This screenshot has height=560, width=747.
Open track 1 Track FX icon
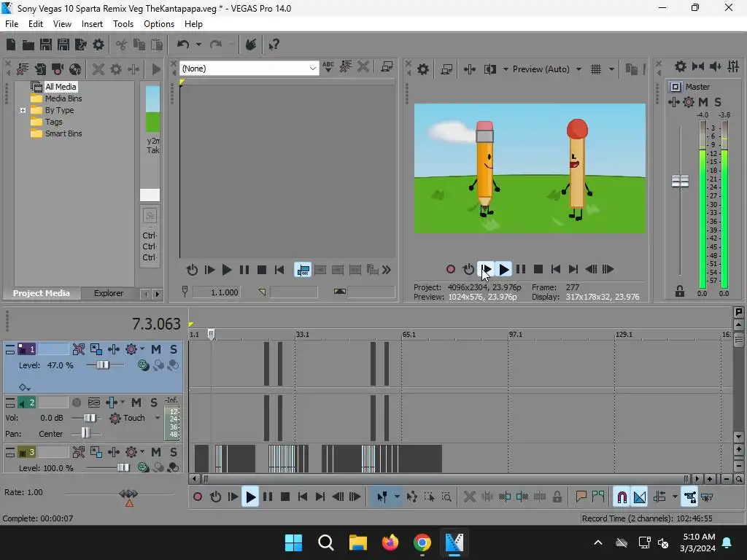click(131, 349)
